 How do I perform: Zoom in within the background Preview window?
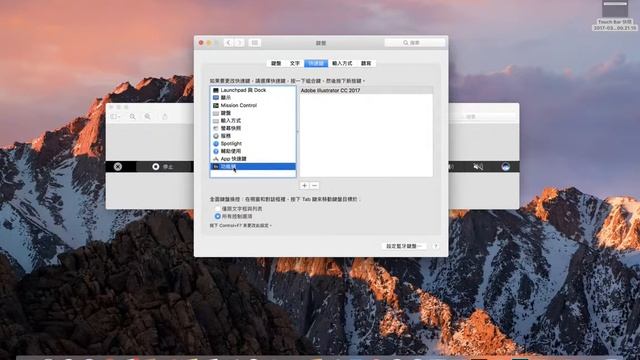click(x=148, y=117)
